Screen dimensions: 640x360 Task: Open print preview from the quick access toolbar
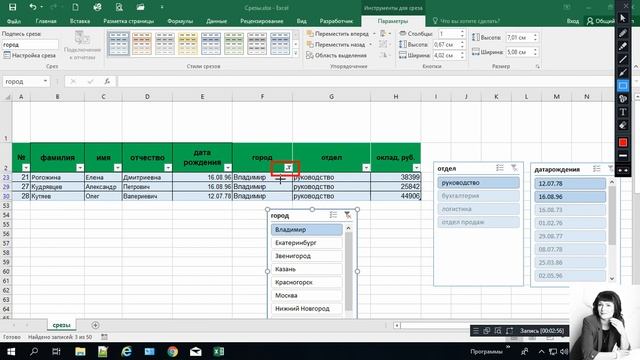119,7
